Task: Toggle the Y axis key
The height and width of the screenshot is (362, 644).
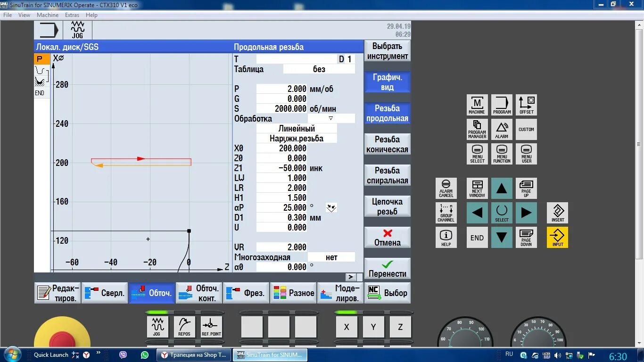Action: [x=373, y=327]
